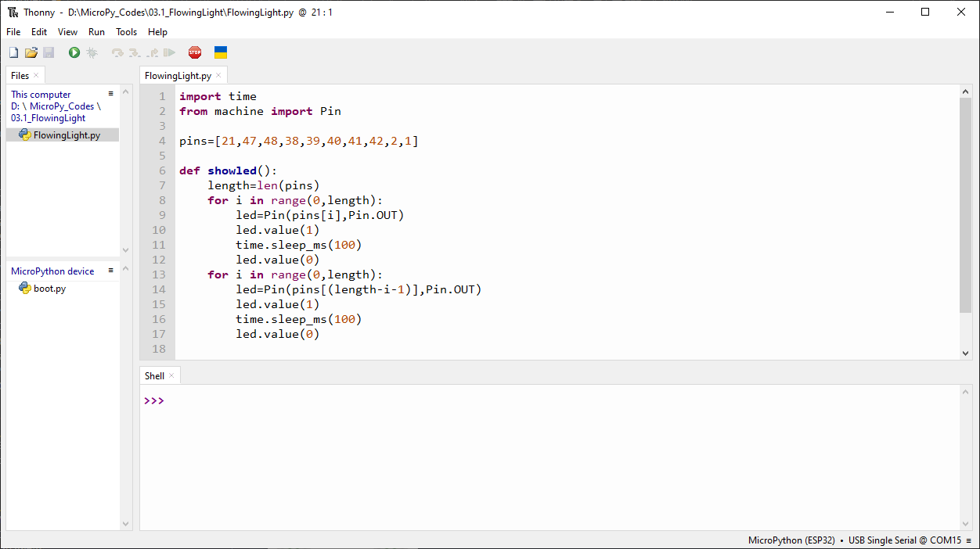Open the Tools menu
The height and width of the screenshot is (549, 980).
[x=126, y=32]
